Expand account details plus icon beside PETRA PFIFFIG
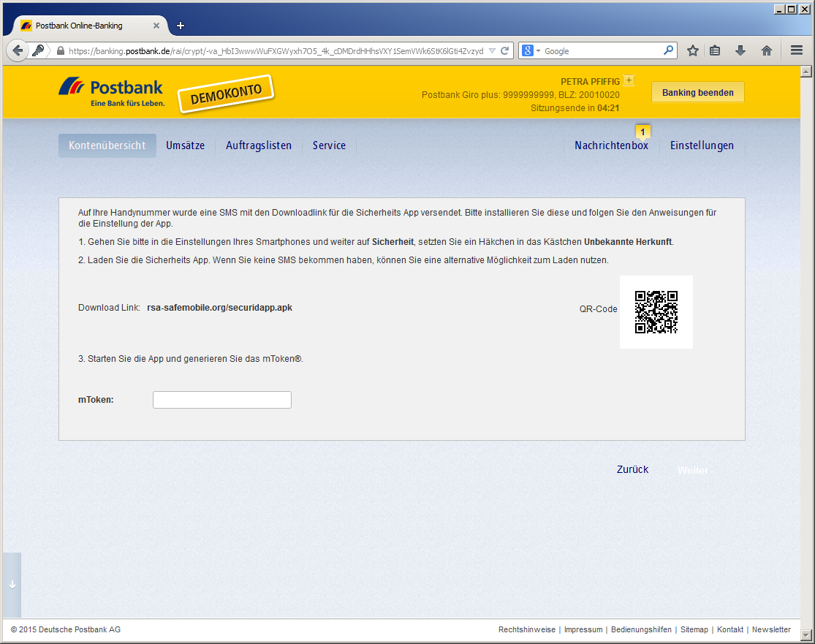The height and width of the screenshot is (644, 815). (629, 80)
